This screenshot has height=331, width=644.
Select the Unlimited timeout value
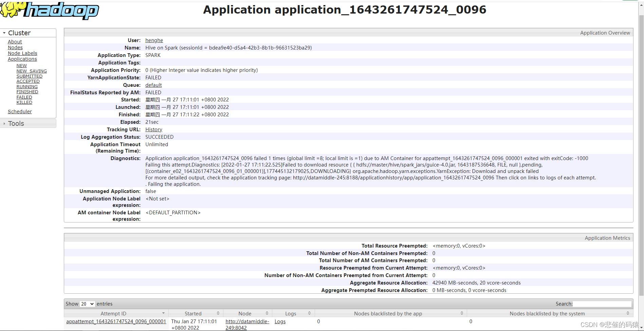(x=157, y=144)
